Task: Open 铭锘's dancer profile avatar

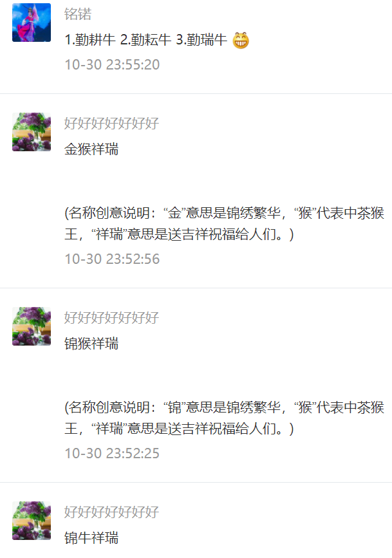Action: pyautogui.click(x=32, y=23)
